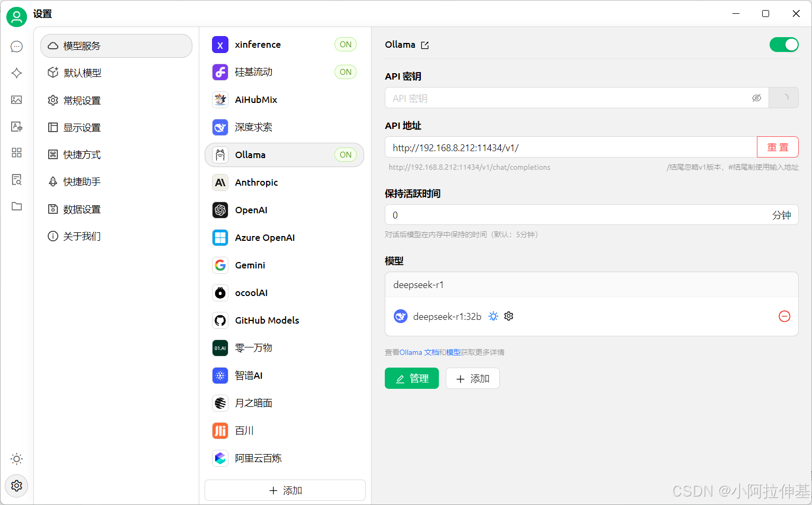This screenshot has width=812, height=505.
Task: Select the 智谱AI provider
Action: tap(285, 376)
